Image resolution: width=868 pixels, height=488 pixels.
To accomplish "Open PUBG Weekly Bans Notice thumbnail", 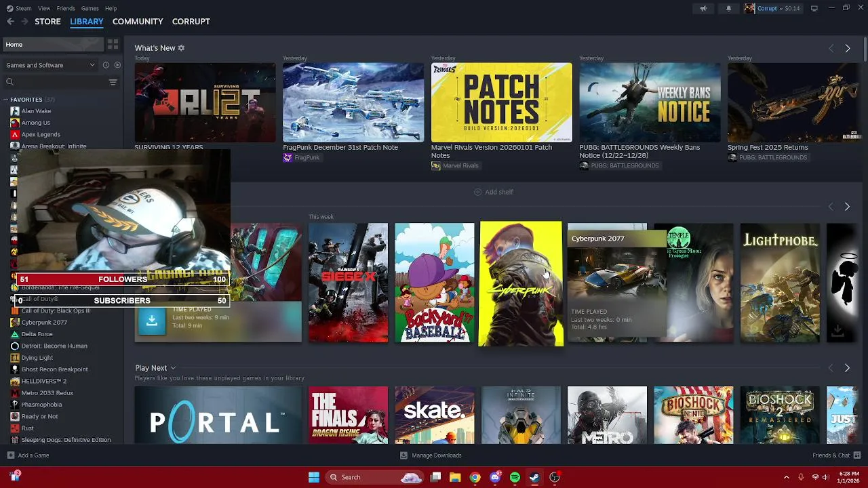I will tap(650, 103).
